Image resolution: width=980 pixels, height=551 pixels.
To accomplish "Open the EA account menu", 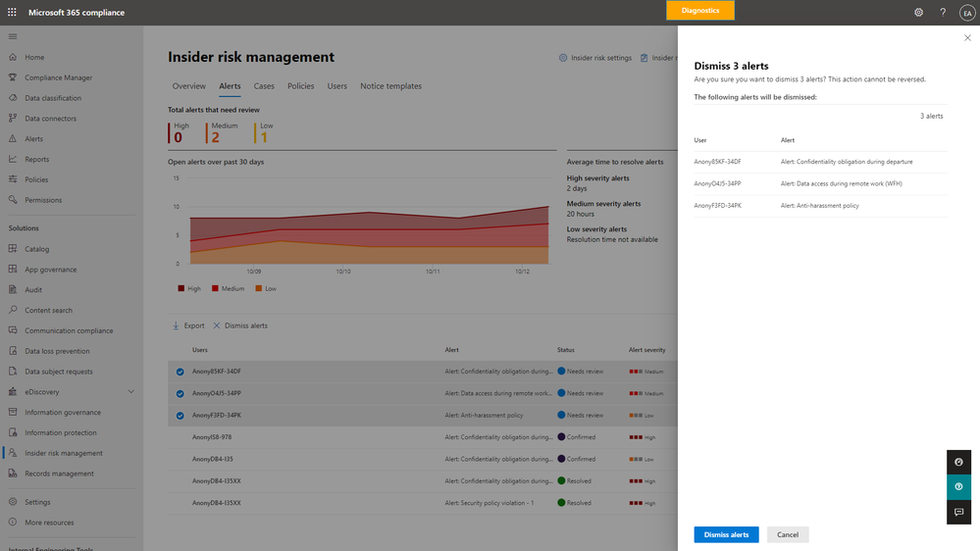I will click(x=966, y=12).
